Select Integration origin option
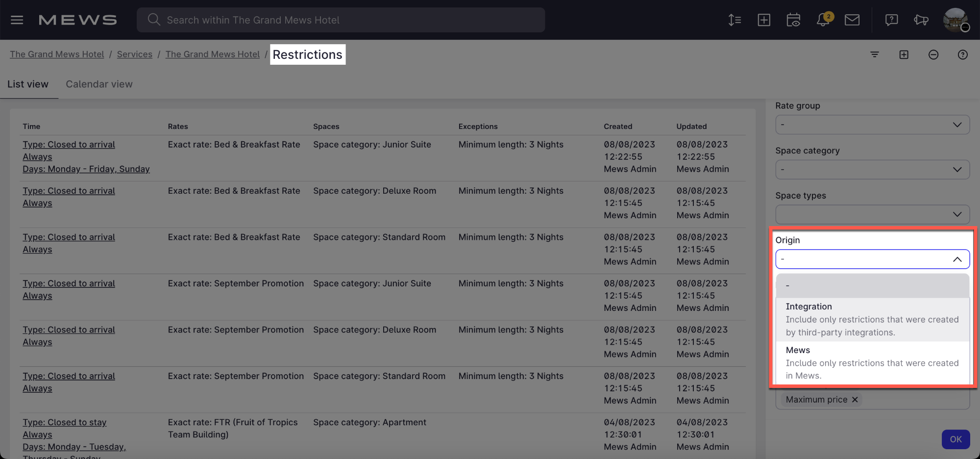 (872, 319)
